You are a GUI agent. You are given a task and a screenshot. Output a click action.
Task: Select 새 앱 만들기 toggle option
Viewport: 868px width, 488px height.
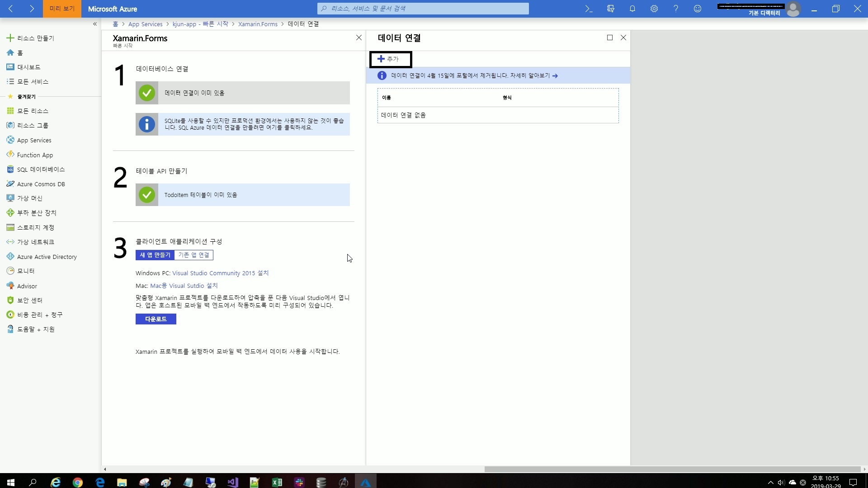click(155, 255)
